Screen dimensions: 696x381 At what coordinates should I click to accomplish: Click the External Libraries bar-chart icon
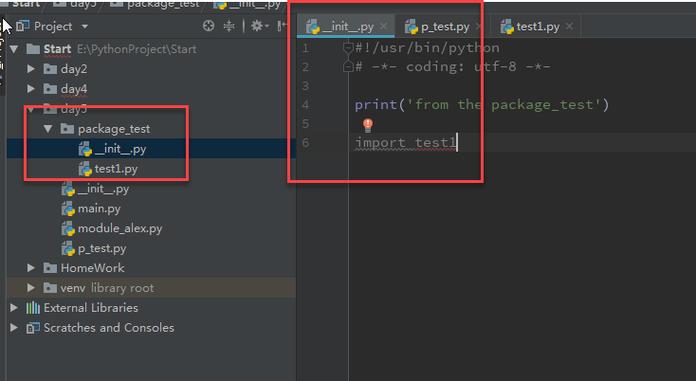[x=33, y=308]
